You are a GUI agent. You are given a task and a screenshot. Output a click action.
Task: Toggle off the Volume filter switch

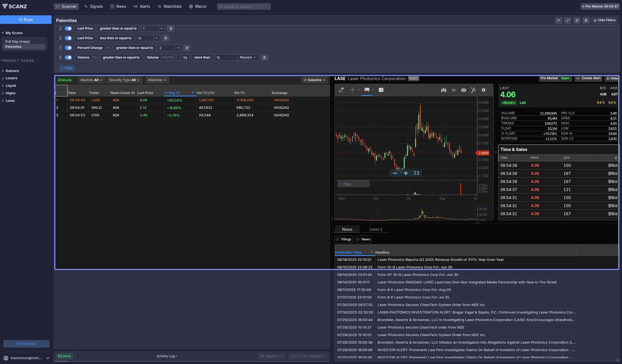coord(68,57)
